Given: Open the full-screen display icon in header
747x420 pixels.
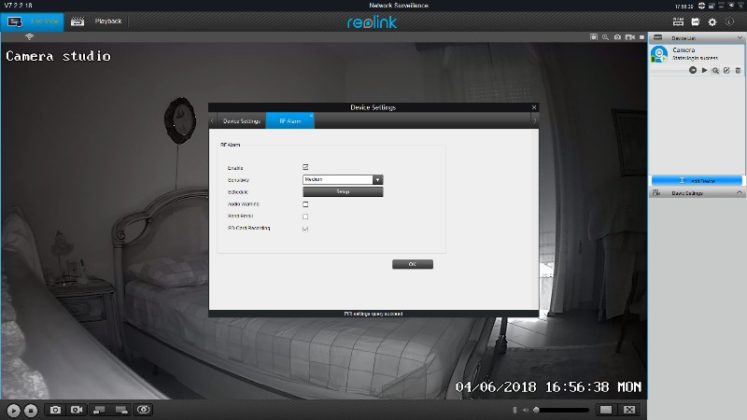Looking at the screenshot, I should point(695,22).
